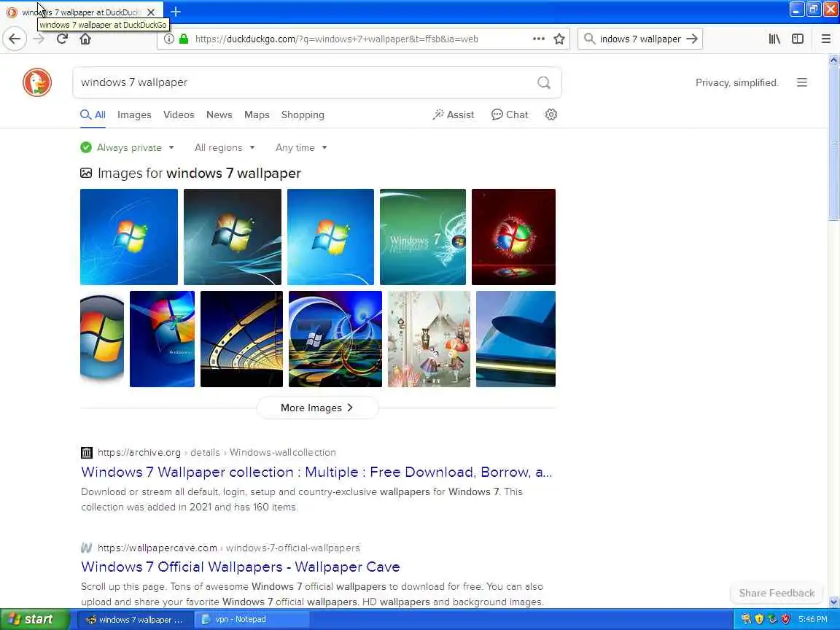Switch to the Shopping tab
The width and height of the screenshot is (840, 630).
click(303, 114)
